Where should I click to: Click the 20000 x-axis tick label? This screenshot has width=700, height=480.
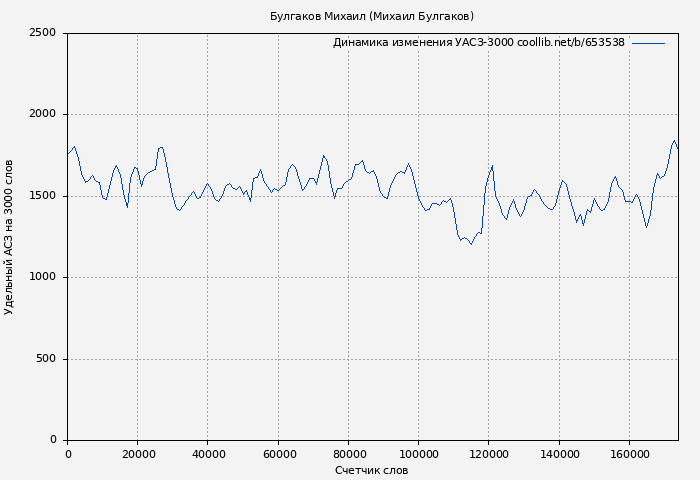click(138, 454)
